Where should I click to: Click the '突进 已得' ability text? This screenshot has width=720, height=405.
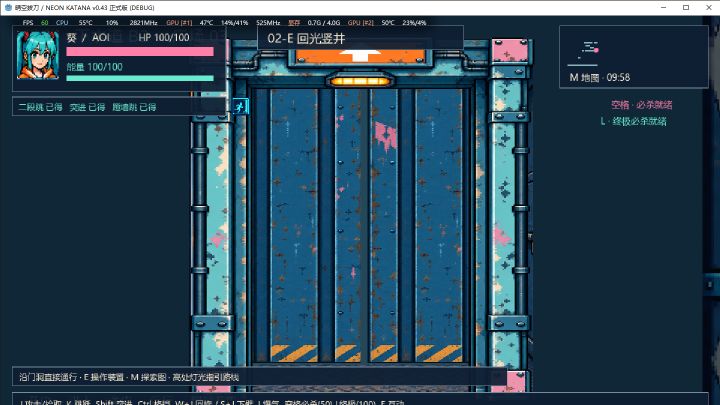(x=87, y=107)
